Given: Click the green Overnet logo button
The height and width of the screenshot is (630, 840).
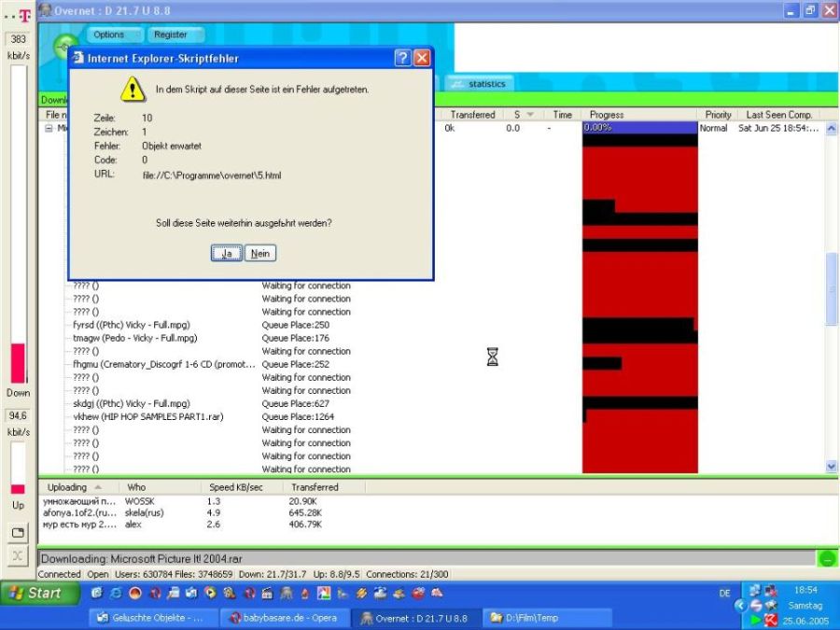Looking at the screenshot, I should [x=66, y=46].
